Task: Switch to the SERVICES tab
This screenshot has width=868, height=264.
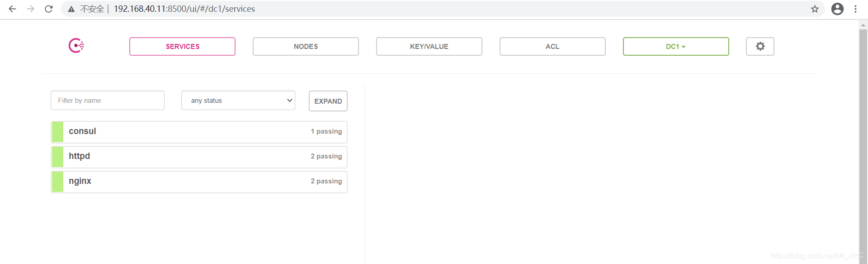Action: (182, 46)
